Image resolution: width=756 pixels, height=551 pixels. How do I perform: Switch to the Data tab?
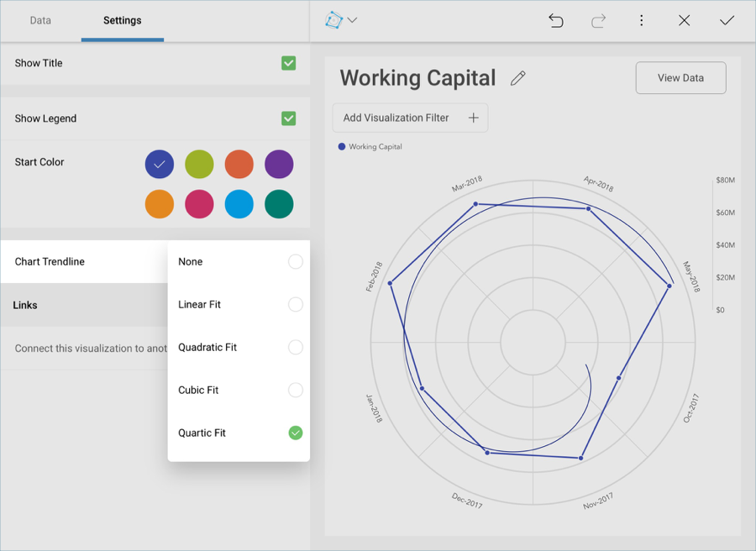[x=40, y=20]
